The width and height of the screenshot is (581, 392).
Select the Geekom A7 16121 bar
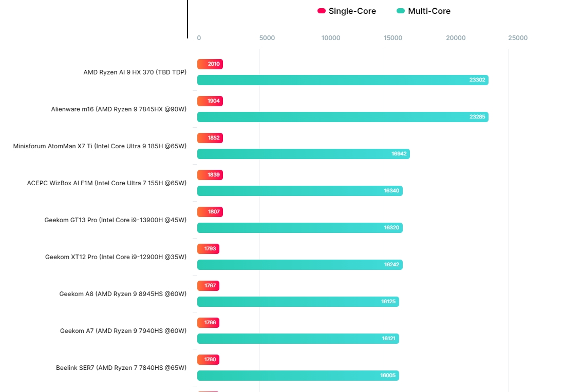298,339
